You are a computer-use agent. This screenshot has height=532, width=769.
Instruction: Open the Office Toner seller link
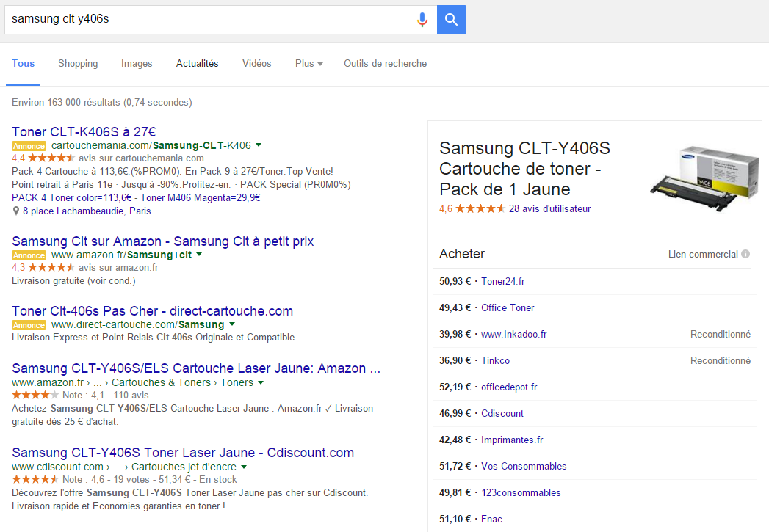(x=508, y=307)
